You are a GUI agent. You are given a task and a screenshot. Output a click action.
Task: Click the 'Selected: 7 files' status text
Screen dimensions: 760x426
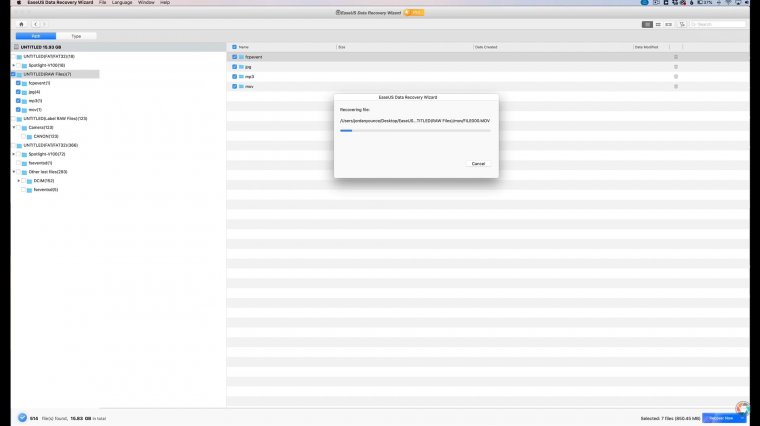670,418
